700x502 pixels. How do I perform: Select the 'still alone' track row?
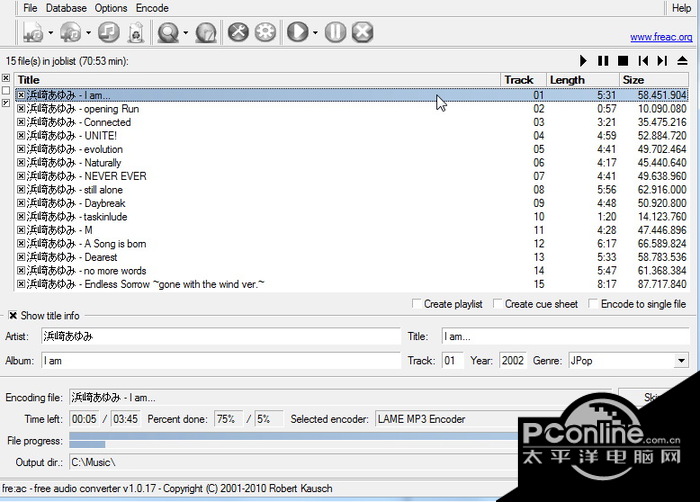coord(352,189)
